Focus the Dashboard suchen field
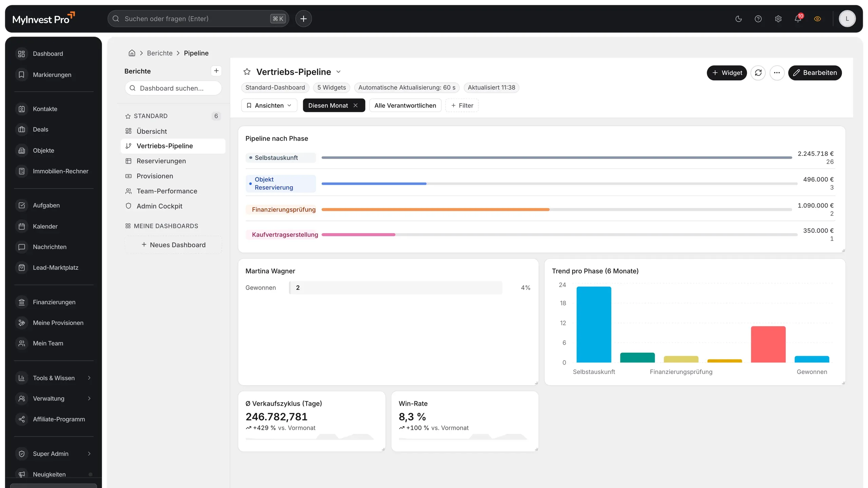Screen dimensions: 868x488 tap(173, 88)
